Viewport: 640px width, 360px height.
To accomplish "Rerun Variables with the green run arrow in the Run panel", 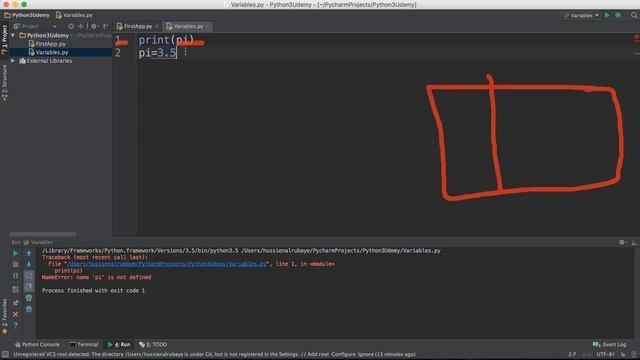I will point(16,253).
